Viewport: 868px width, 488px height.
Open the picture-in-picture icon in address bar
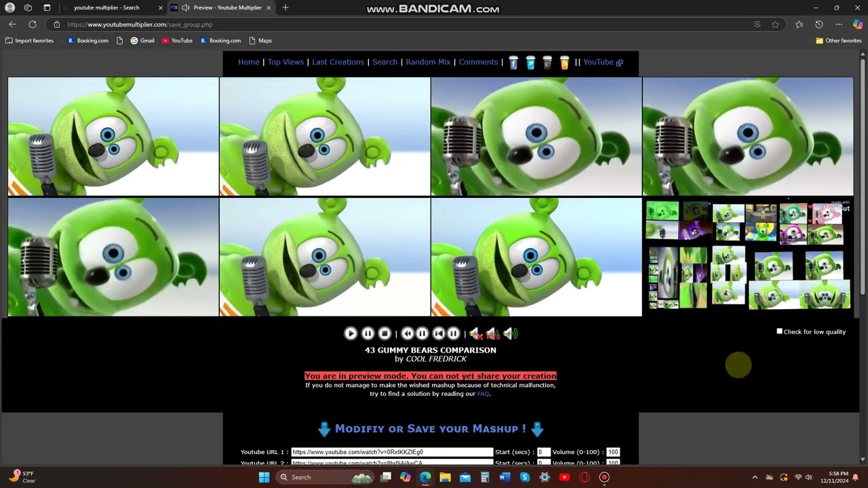click(757, 24)
